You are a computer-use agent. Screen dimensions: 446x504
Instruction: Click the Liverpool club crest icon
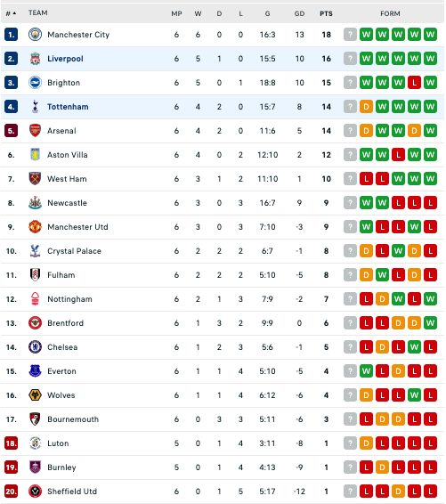(x=35, y=59)
